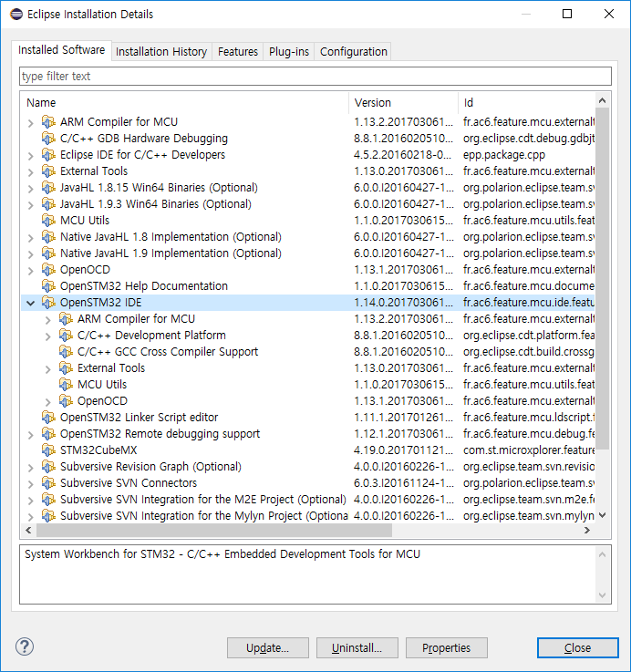Click the STM32CubeMX feature icon
This screenshot has width=631, height=672.
click(x=48, y=450)
